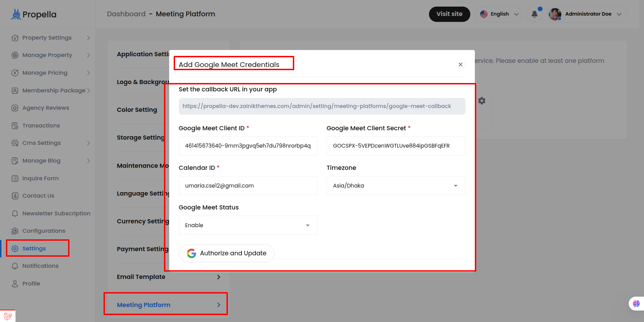Open Currency Setting tab

(x=143, y=221)
